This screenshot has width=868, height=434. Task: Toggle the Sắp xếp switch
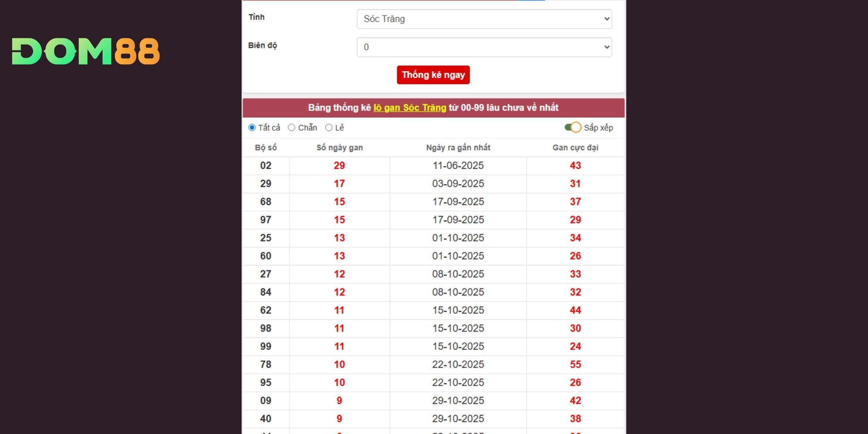pos(573,127)
